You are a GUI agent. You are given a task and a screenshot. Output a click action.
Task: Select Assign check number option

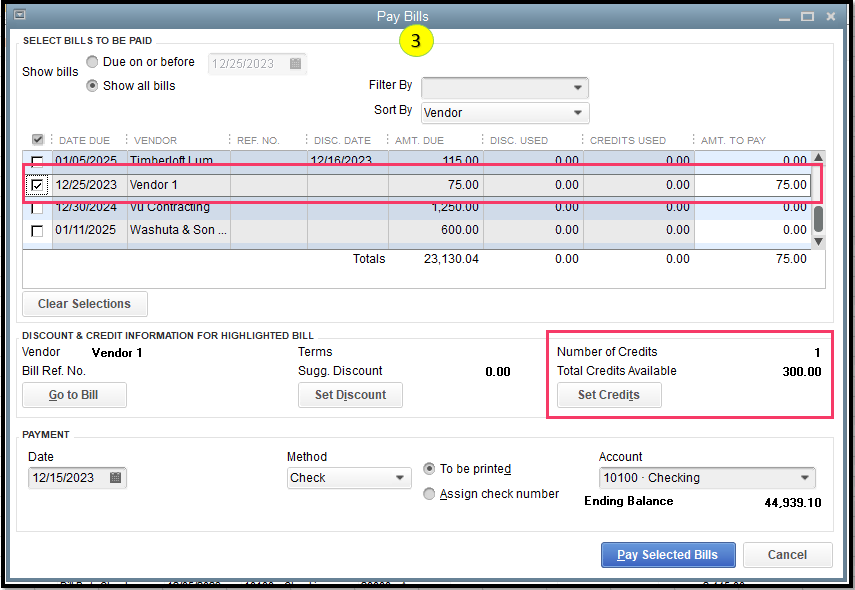pyautogui.click(x=430, y=494)
